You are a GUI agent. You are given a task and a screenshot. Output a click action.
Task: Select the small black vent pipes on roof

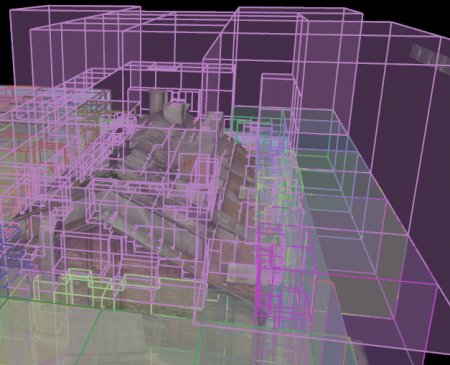pos(121,152)
